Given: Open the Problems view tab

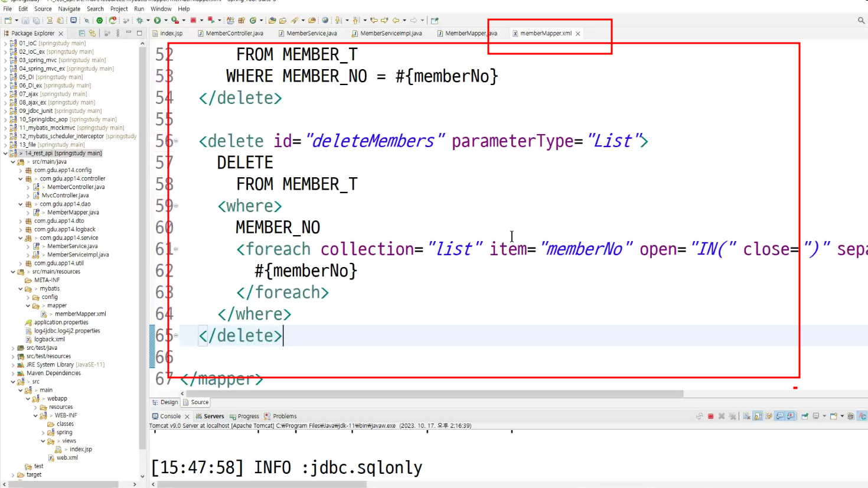Looking at the screenshot, I should [280, 416].
